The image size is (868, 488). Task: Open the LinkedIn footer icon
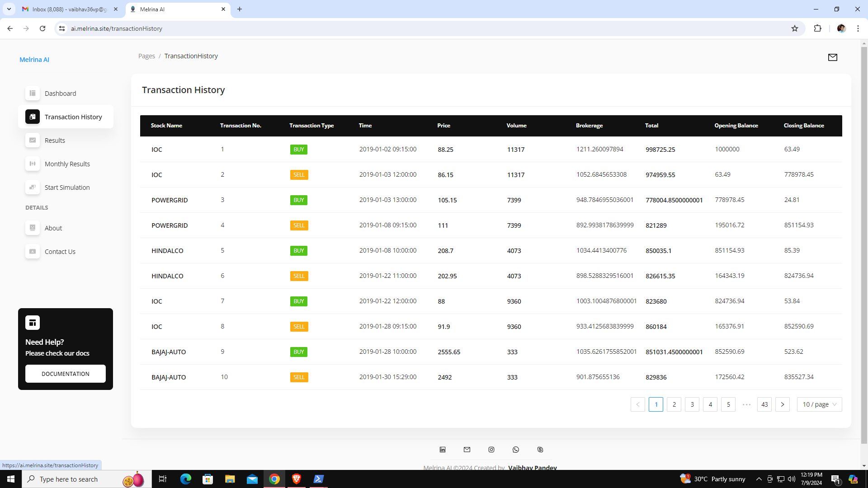click(x=443, y=450)
